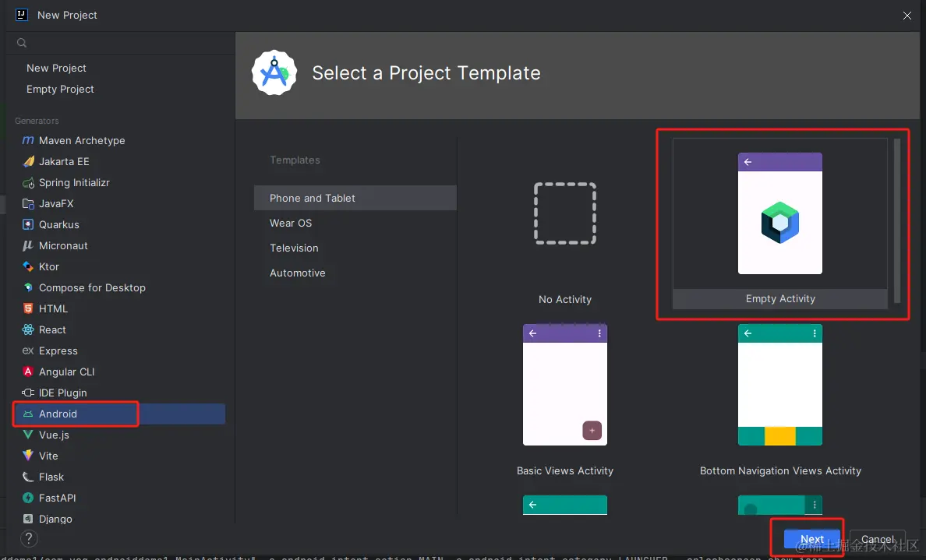Click the FastAPI green bolt icon
Screen dimensions: 926x560
[28, 498]
